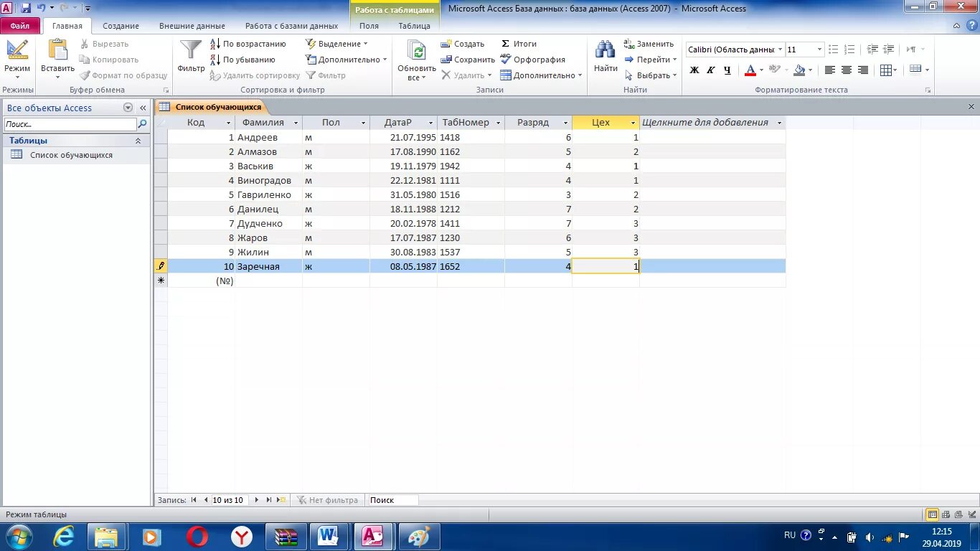Click the bulleted list icon
The image size is (980, 551).
coord(833,50)
